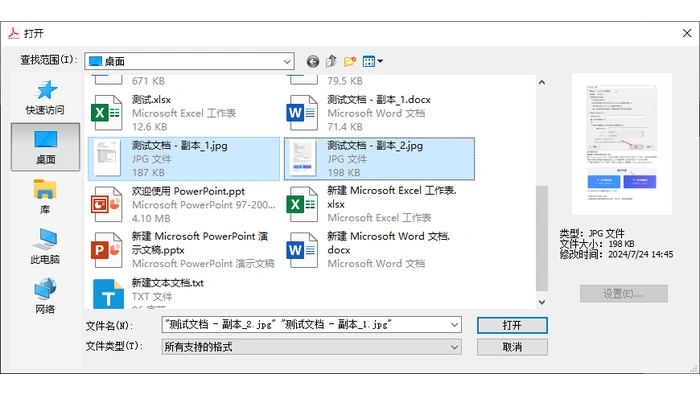Viewport: 700px width, 395px height.
Task: Click the Back navigation arrow icon
Action: [312, 62]
